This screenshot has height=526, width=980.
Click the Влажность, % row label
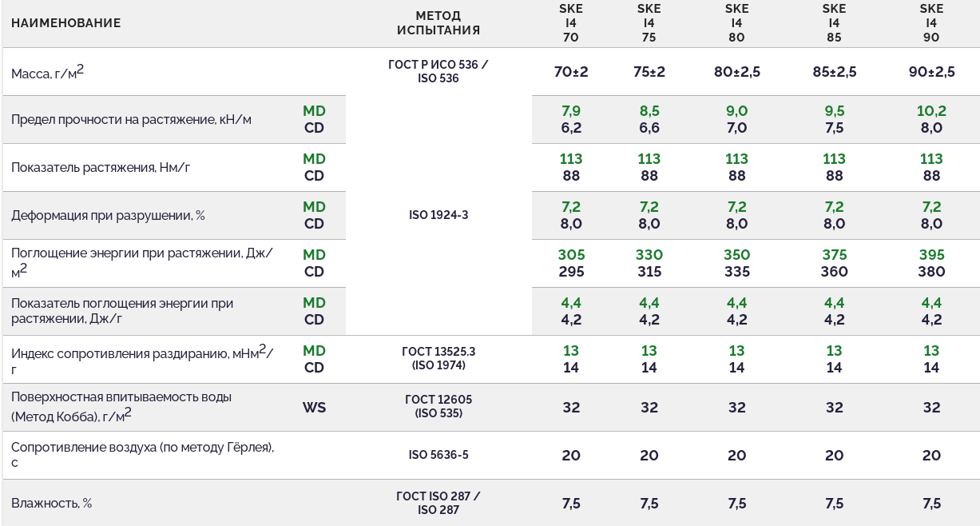(52, 504)
